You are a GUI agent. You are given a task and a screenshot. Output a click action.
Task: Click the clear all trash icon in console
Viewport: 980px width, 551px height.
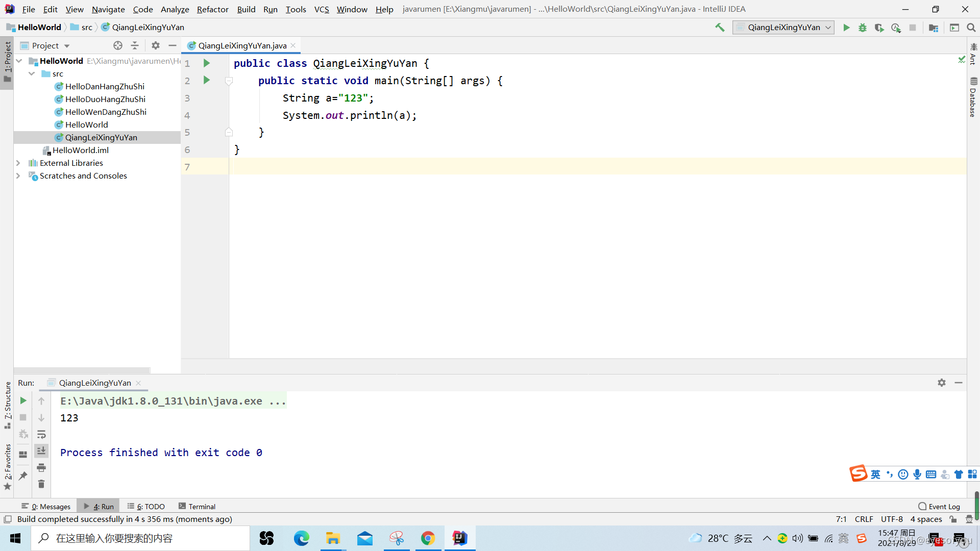(x=41, y=484)
